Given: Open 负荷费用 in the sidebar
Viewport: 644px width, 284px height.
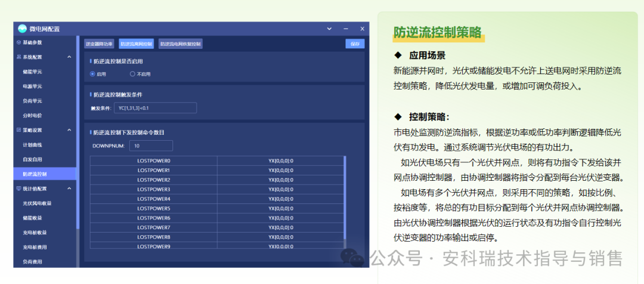Looking at the screenshot, I should click(x=32, y=261).
